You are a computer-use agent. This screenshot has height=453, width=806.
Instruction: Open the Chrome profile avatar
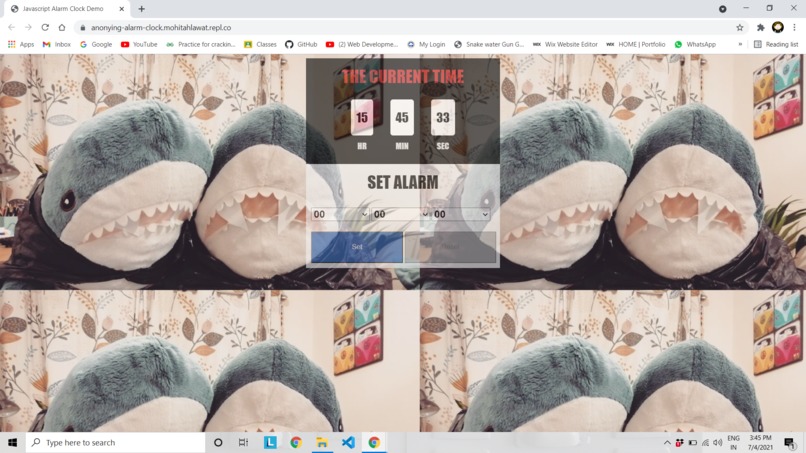[778, 28]
